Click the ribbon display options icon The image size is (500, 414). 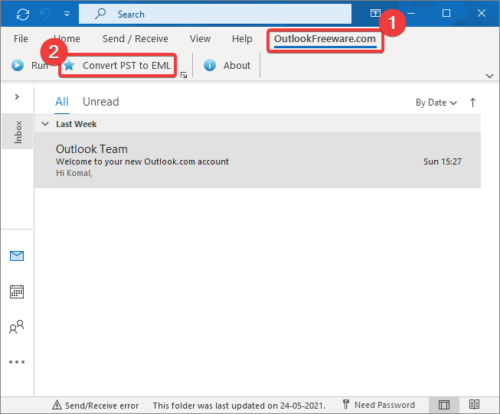point(375,13)
